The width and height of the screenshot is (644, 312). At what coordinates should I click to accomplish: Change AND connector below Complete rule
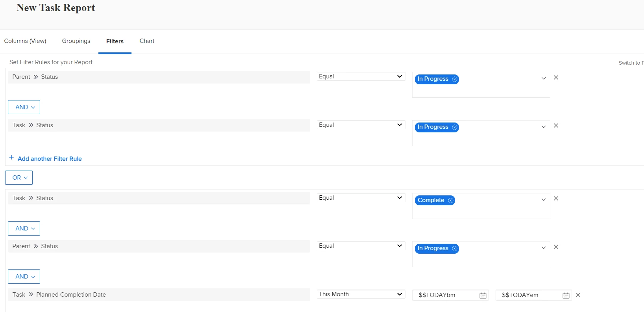coord(24,228)
